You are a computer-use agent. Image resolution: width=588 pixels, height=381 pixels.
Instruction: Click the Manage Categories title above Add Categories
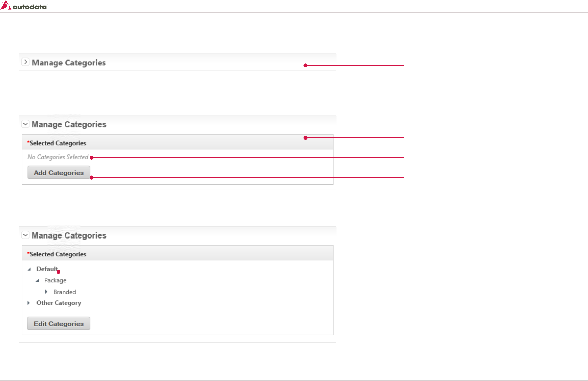(x=69, y=124)
